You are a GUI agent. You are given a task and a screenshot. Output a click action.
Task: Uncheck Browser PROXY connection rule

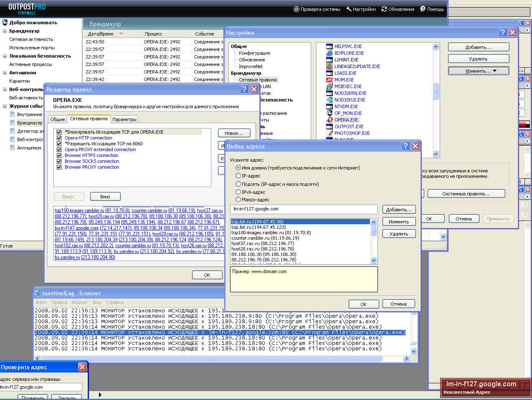click(59, 167)
